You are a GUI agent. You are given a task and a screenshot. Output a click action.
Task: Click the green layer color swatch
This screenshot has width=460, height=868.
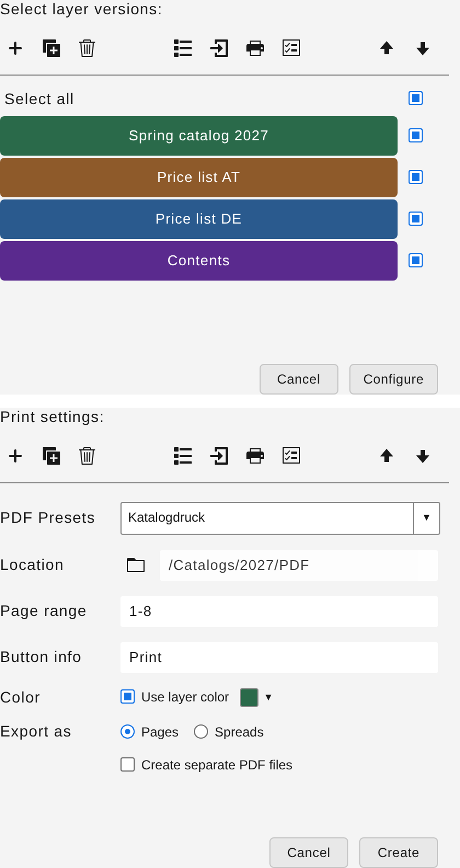(249, 698)
